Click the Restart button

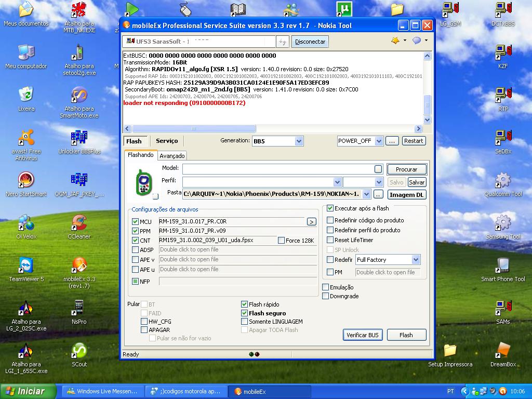point(414,141)
